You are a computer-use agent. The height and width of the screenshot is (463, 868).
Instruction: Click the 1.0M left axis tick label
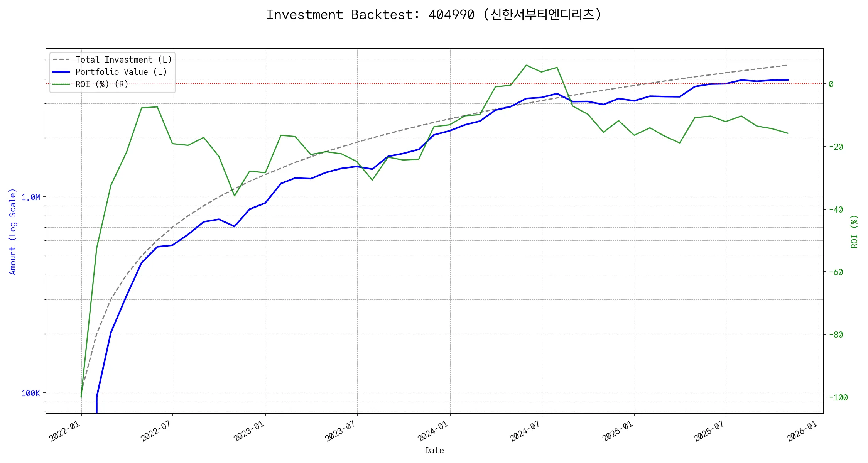coord(30,198)
